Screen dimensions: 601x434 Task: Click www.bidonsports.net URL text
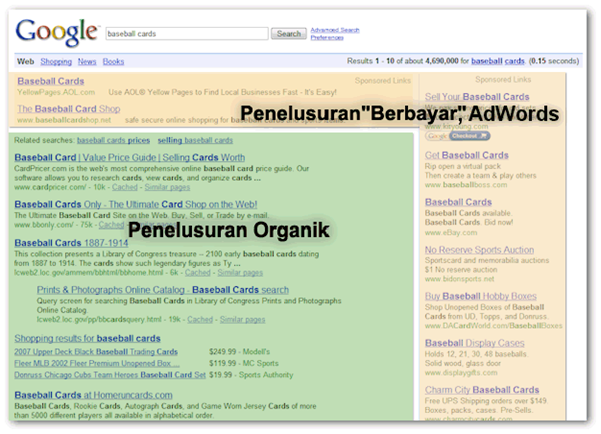click(459, 279)
